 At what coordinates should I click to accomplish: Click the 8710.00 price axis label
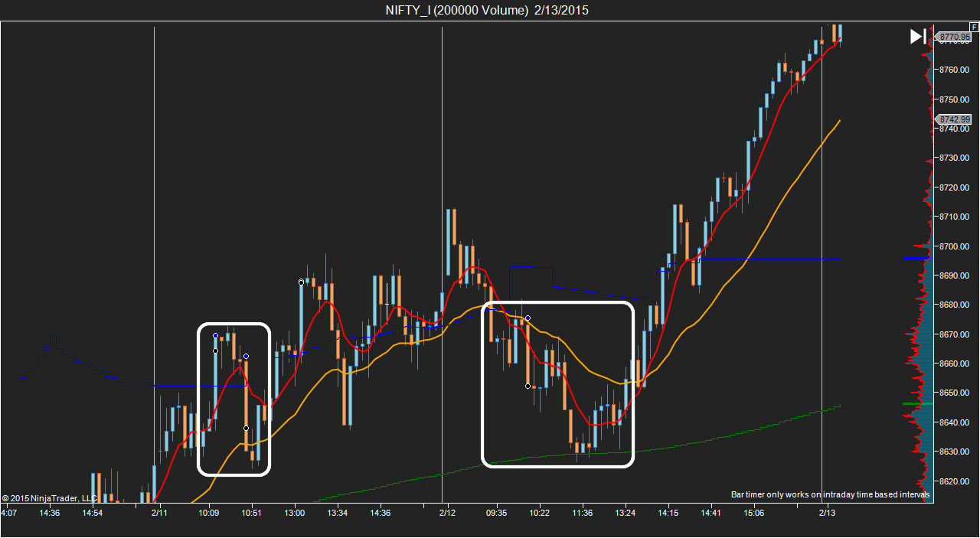tap(954, 217)
